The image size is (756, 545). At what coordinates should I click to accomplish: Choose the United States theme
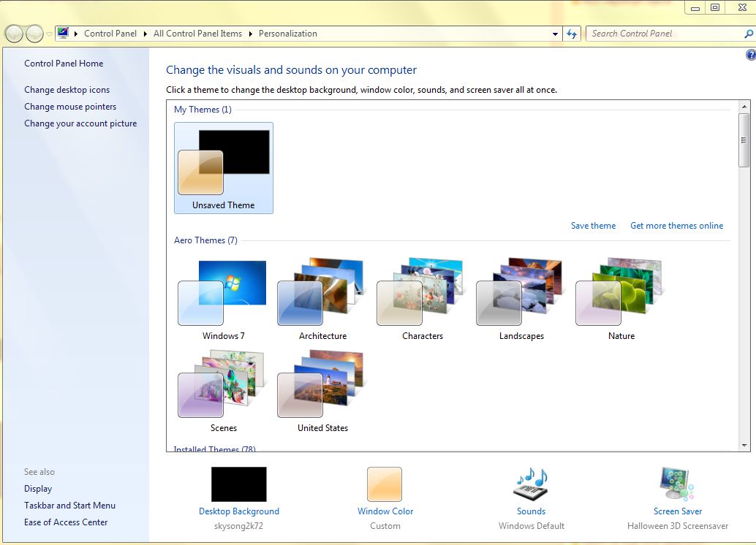click(x=322, y=392)
